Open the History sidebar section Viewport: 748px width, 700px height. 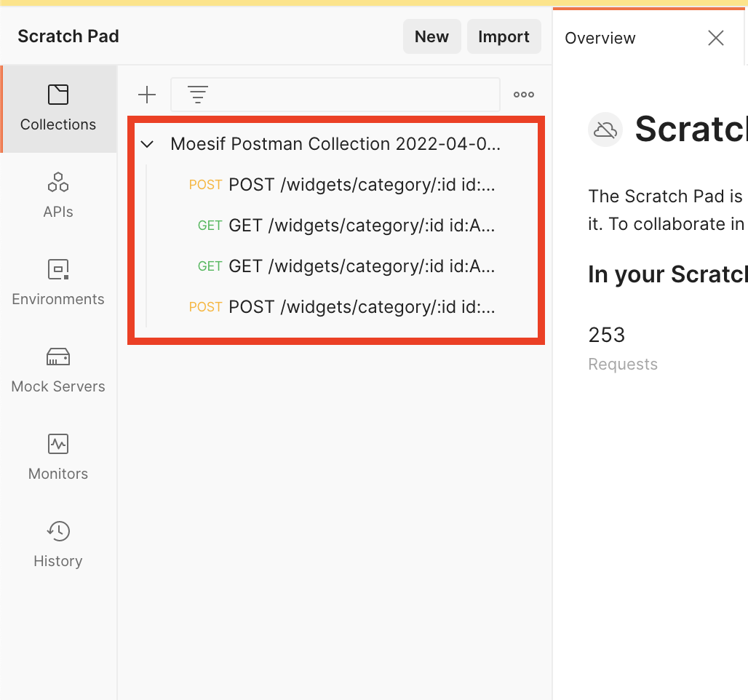58,545
